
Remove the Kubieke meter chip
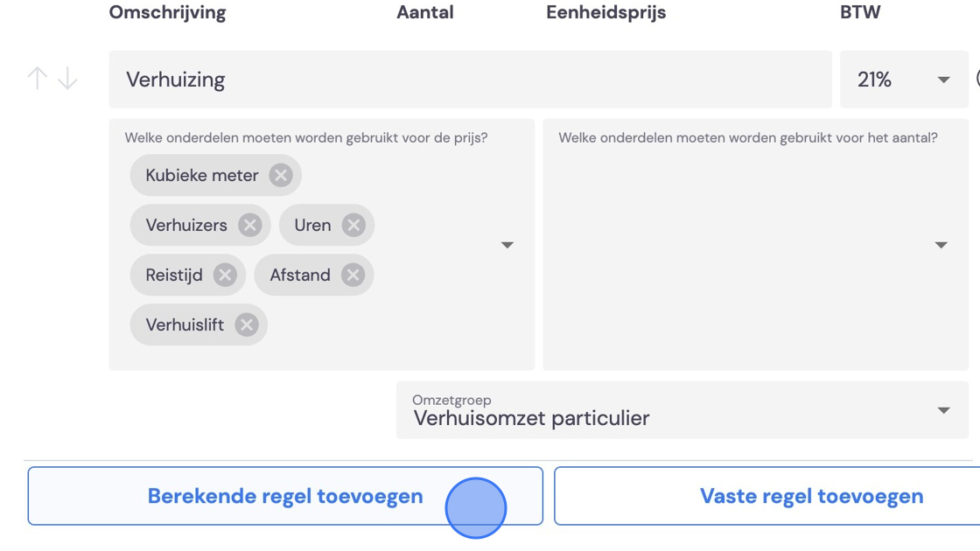coord(281,176)
